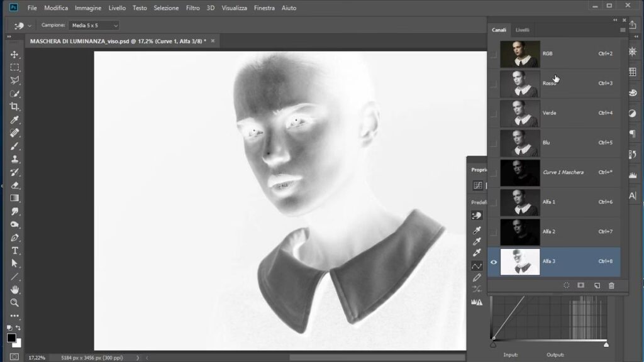Expand the tool preset picker arrow
This screenshot has width=644, height=362.
(30, 26)
